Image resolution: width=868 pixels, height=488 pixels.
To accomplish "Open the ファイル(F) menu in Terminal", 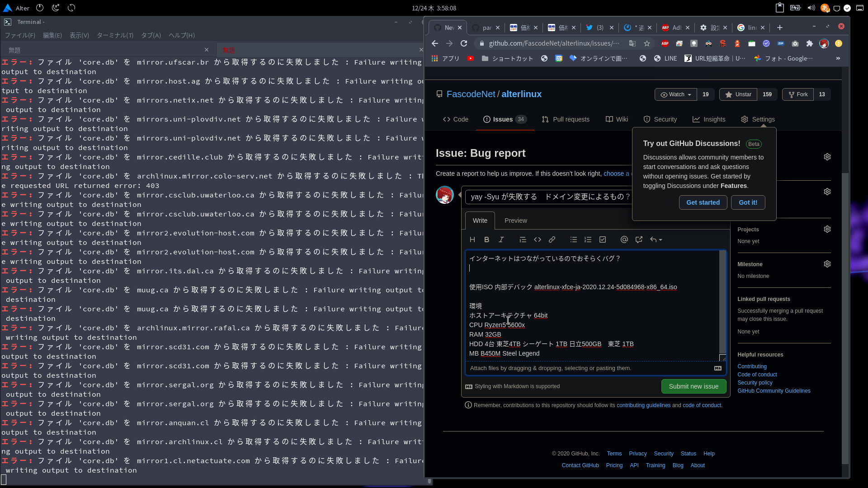I will 19,35.
